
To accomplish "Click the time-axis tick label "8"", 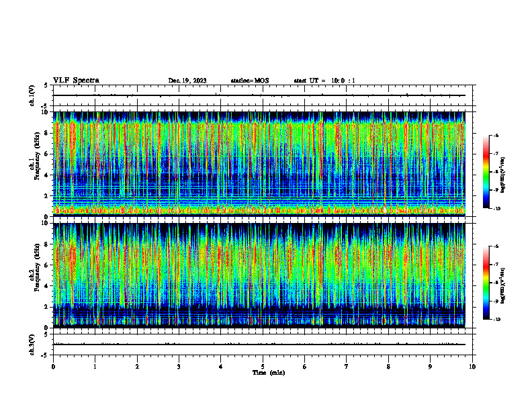I will [x=388, y=367].
